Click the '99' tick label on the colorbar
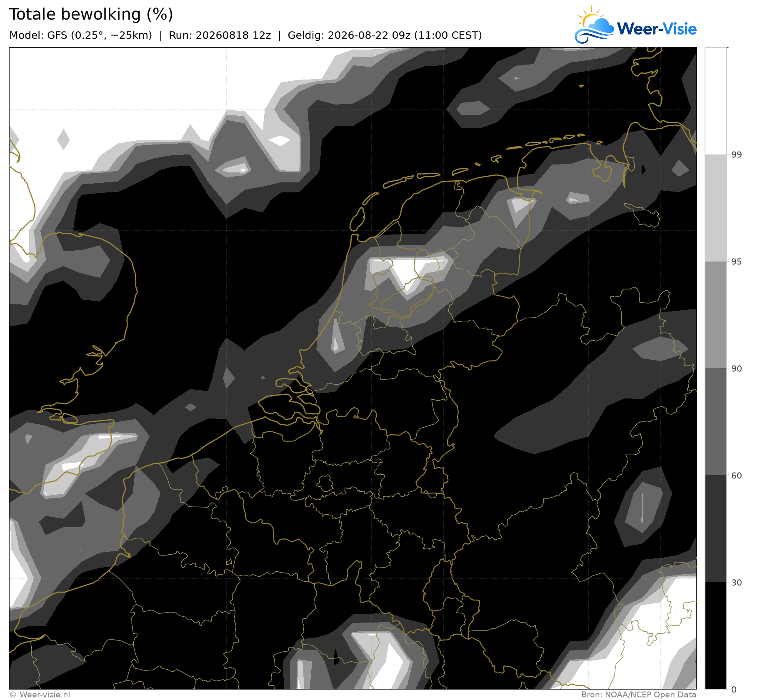Screen dimensions: 760x700 (x=737, y=154)
